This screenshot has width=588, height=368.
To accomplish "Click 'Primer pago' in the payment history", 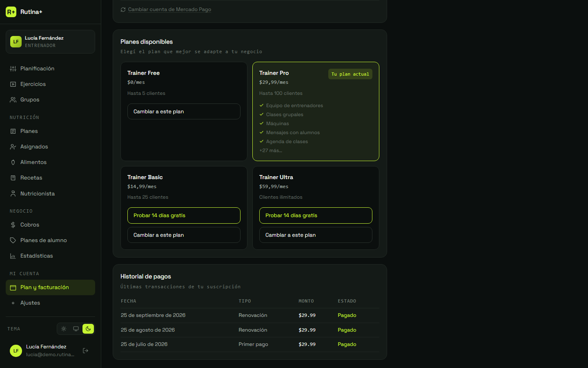I will tap(253, 344).
